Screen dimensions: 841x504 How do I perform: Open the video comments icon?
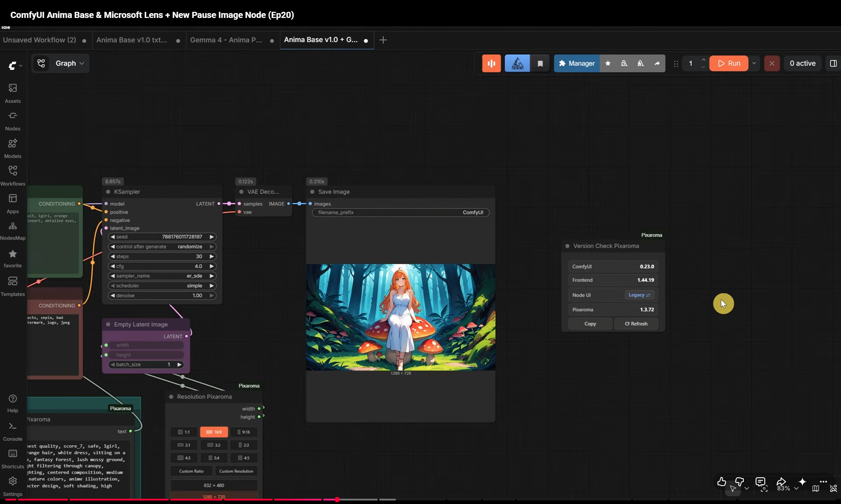(760, 482)
